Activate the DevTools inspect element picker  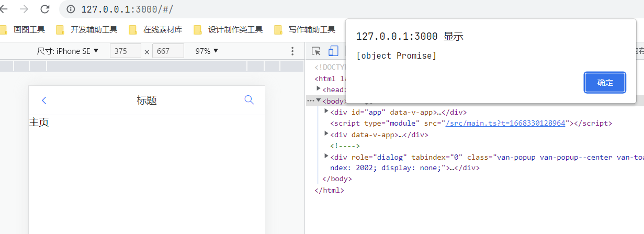tap(316, 51)
